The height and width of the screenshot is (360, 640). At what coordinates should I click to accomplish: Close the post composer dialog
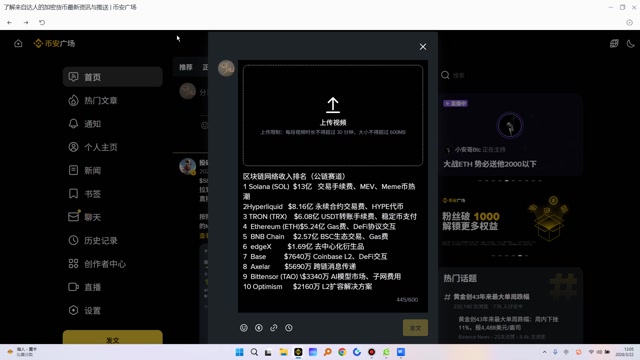coord(423,47)
